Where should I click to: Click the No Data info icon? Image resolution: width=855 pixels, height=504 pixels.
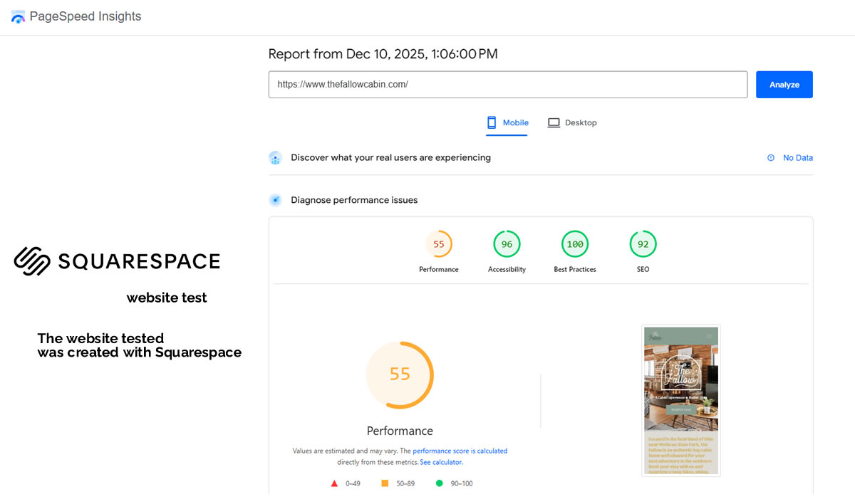coord(771,158)
